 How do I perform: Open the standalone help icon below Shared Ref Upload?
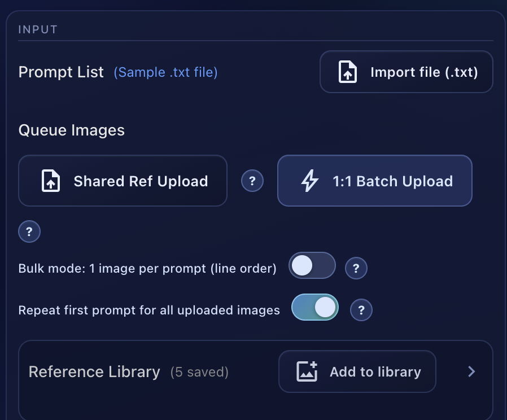click(29, 231)
